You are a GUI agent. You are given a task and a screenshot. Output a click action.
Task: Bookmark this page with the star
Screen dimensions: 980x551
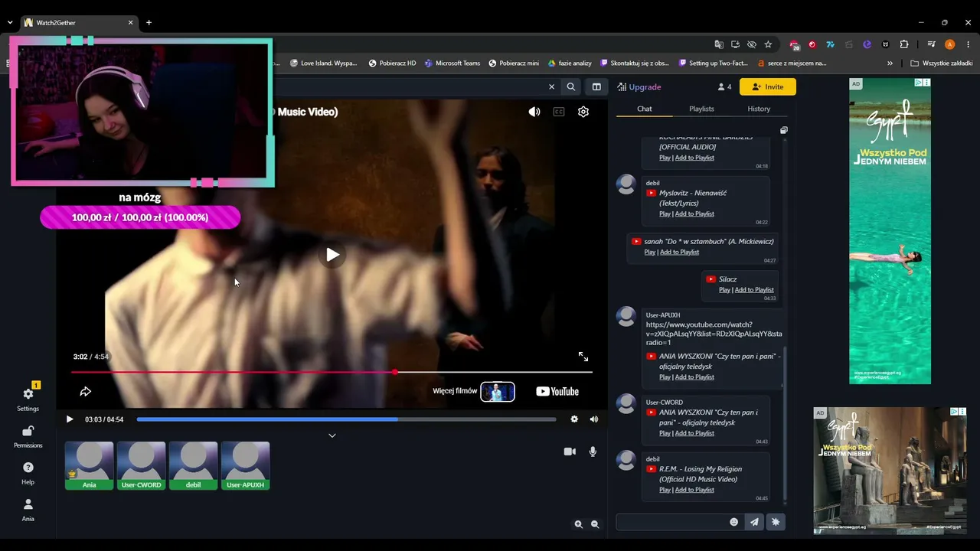coord(768,44)
